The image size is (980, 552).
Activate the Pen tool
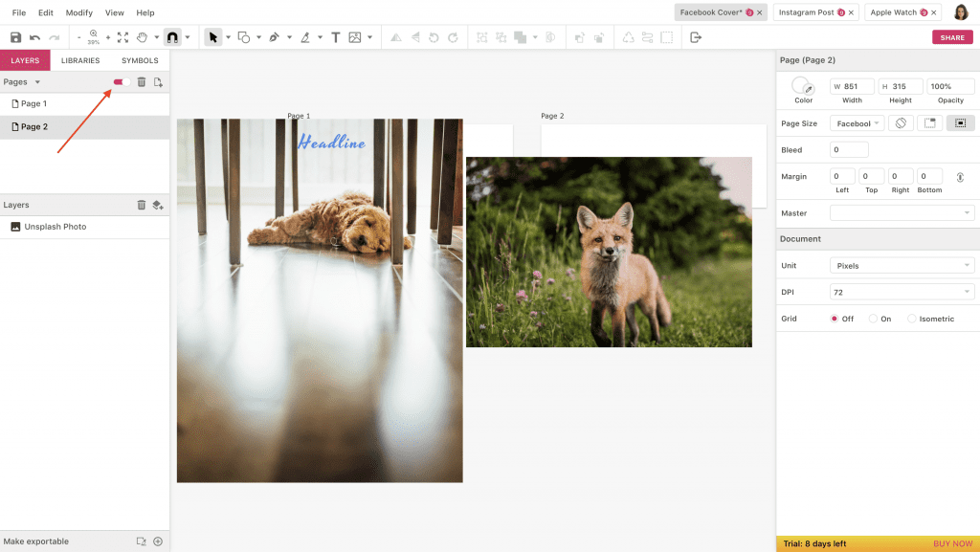[273, 37]
